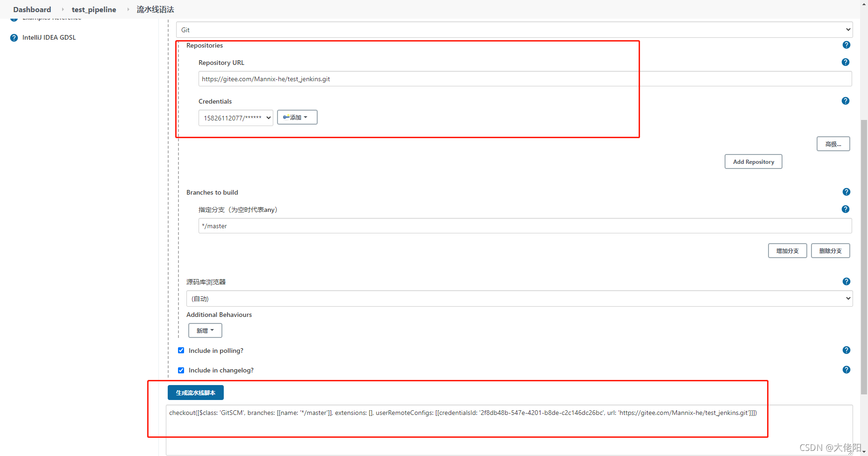Viewport: 868px width, 456px height.
Task: Open help for 指定分支 field
Action: 845,209
